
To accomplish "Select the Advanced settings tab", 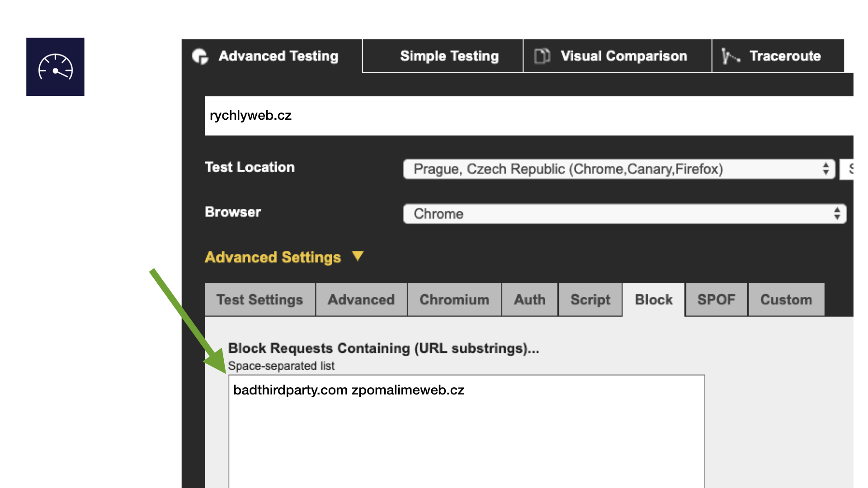I will tap(361, 300).
